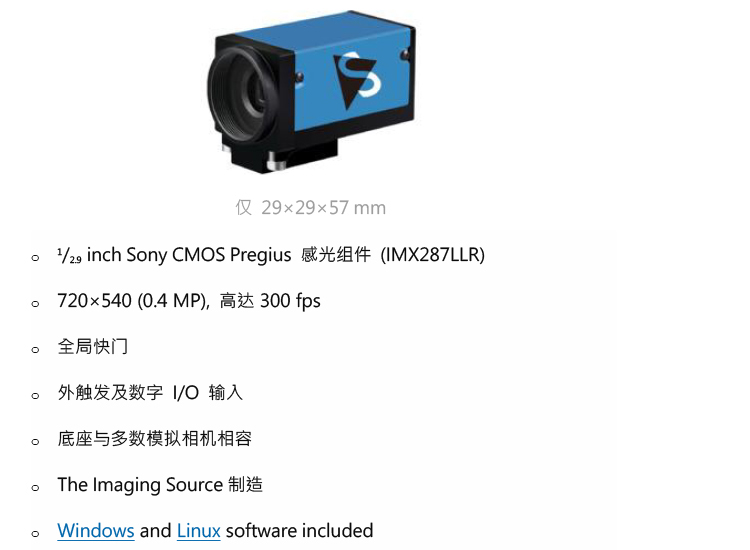Click the bullet marker beside Windows link
This screenshot has width=750, height=550.
coord(35,533)
